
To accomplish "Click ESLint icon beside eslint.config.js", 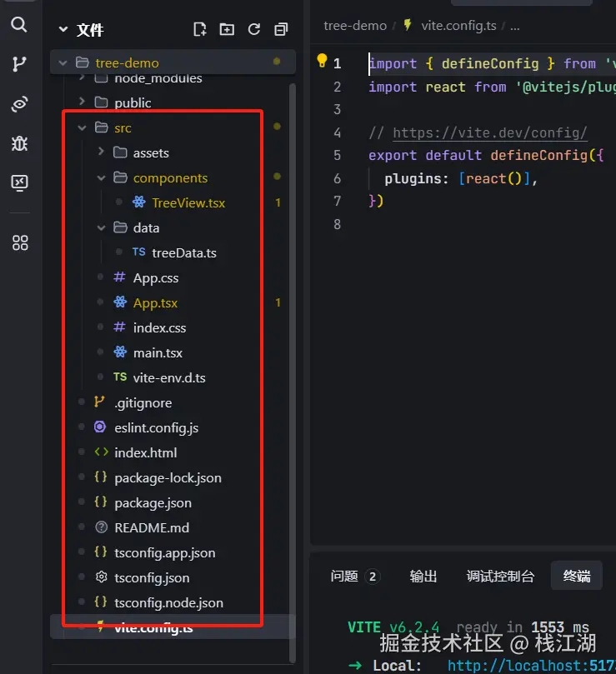I will pyautogui.click(x=100, y=427).
